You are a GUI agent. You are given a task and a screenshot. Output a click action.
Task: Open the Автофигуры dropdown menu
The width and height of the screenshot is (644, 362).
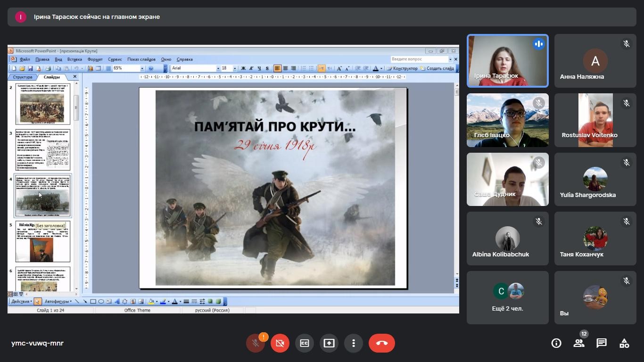(58, 302)
